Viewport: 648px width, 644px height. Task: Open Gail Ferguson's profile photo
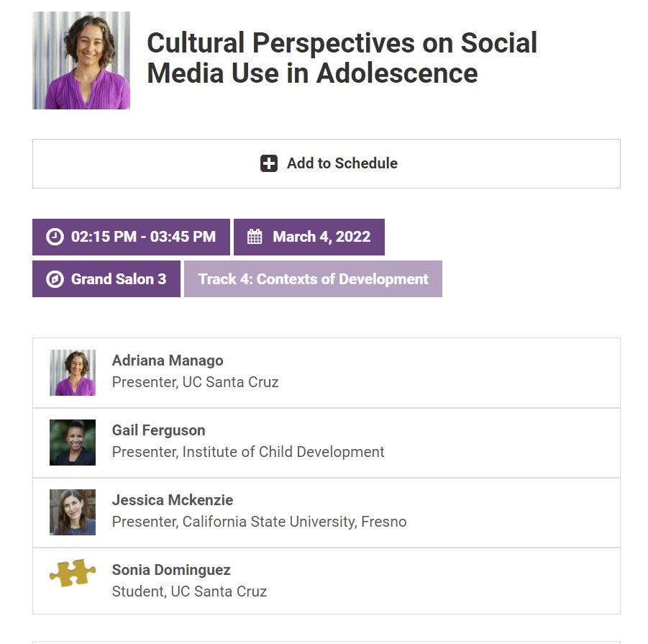(73, 443)
